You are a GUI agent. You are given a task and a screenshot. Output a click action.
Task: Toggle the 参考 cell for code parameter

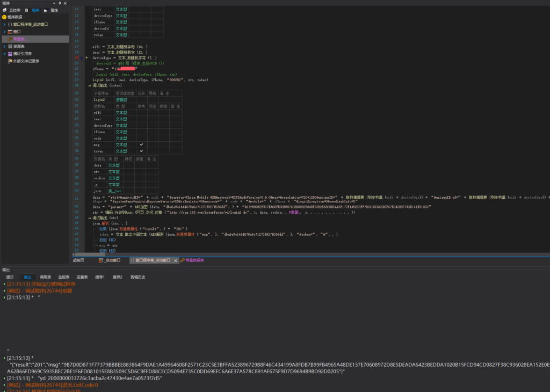[141, 139]
